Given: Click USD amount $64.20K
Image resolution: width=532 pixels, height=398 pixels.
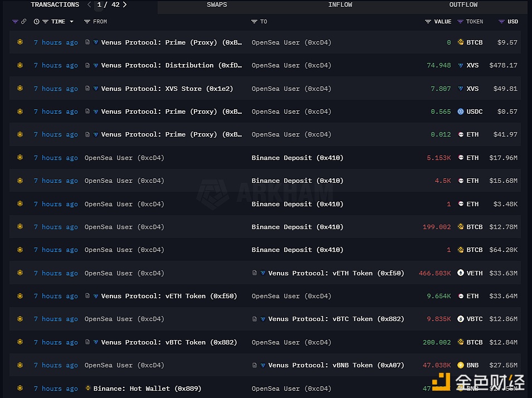Looking at the screenshot, I should (x=503, y=250).
